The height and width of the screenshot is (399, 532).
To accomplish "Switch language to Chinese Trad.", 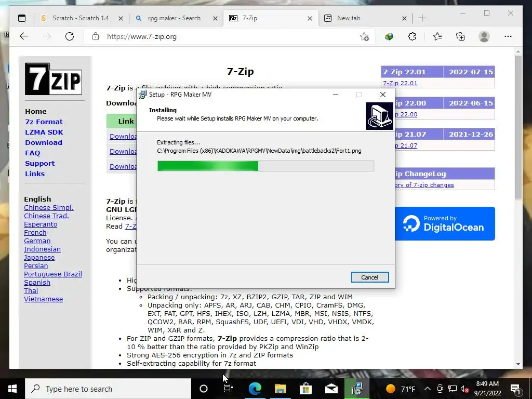I will pyautogui.click(x=46, y=216).
